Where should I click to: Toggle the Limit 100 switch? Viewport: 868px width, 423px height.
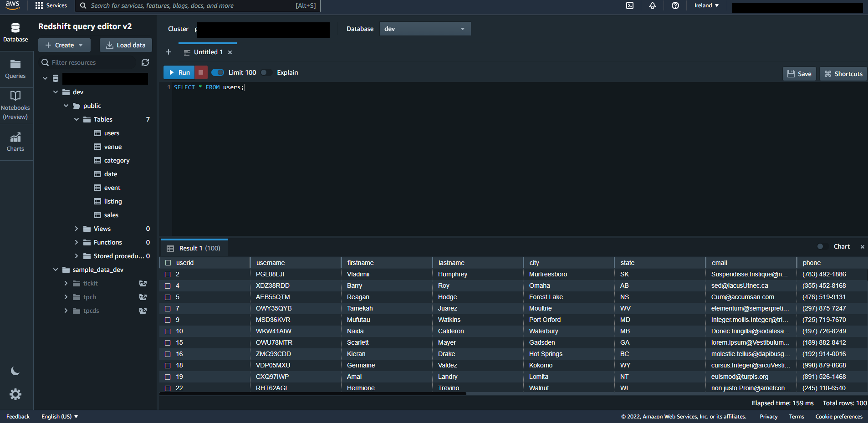click(x=218, y=72)
